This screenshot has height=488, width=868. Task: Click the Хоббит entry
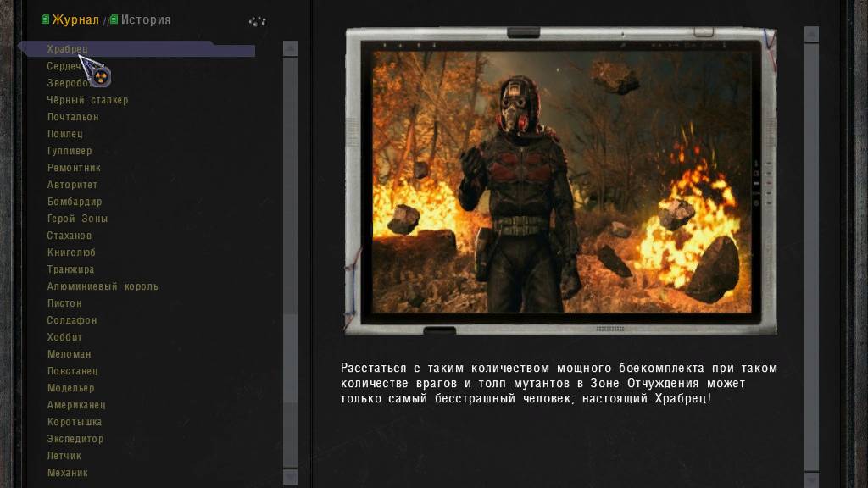point(64,337)
